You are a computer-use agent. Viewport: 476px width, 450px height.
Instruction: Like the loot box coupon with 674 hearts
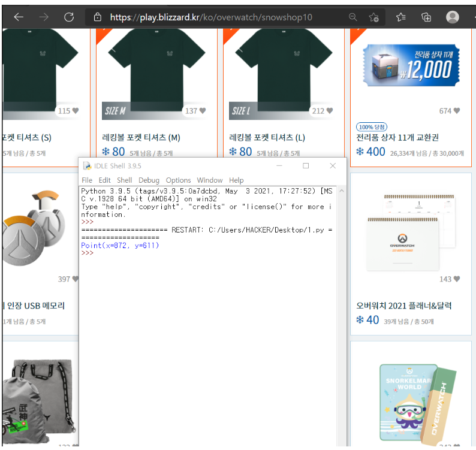coord(457,111)
